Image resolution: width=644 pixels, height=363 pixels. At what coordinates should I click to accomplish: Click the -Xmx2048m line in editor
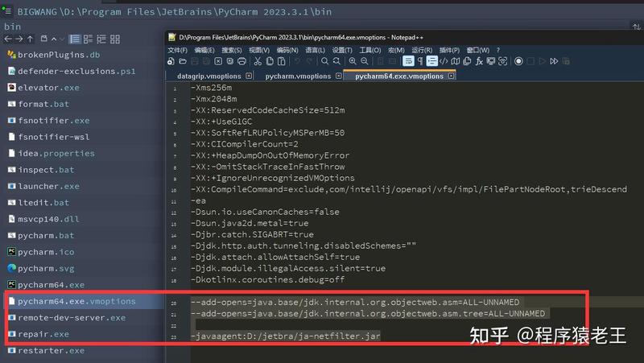[x=213, y=99]
